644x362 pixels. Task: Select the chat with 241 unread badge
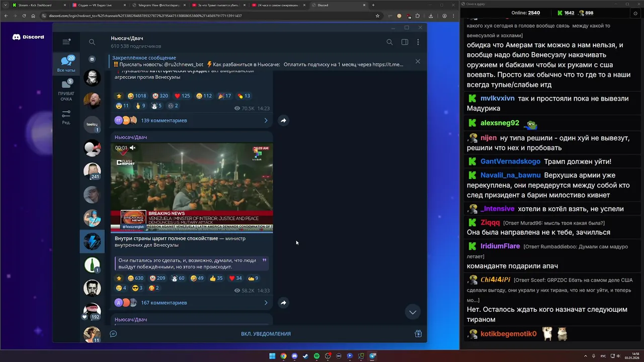(92, 171)
